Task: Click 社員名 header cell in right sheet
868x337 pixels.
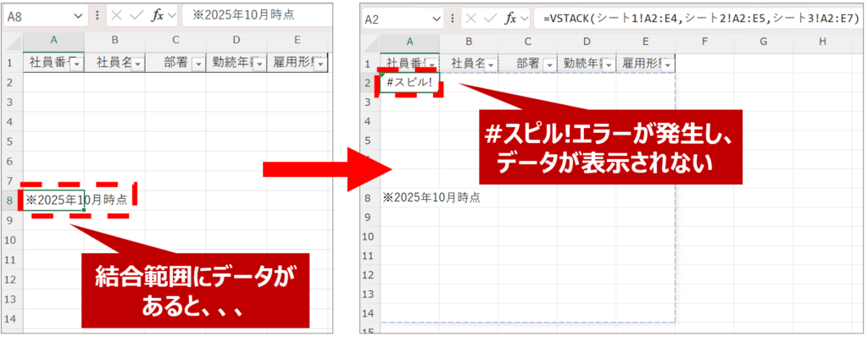Action: pyautogui.click(x=469, y=64)
